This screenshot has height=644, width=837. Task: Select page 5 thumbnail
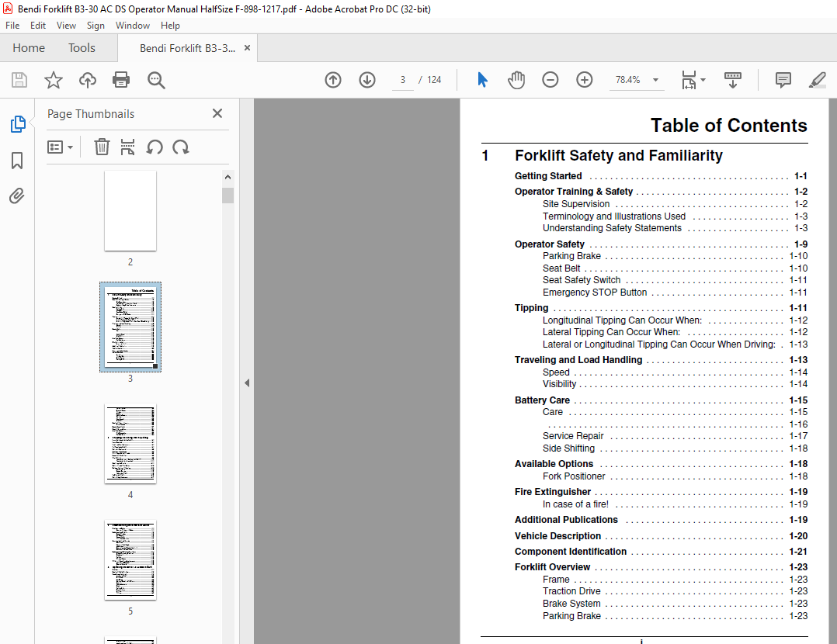130,559
